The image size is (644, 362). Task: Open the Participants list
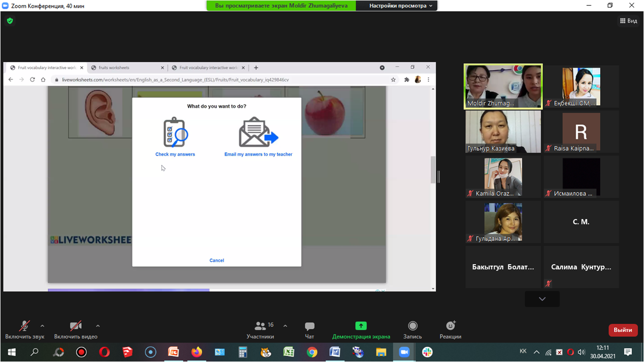260,329
